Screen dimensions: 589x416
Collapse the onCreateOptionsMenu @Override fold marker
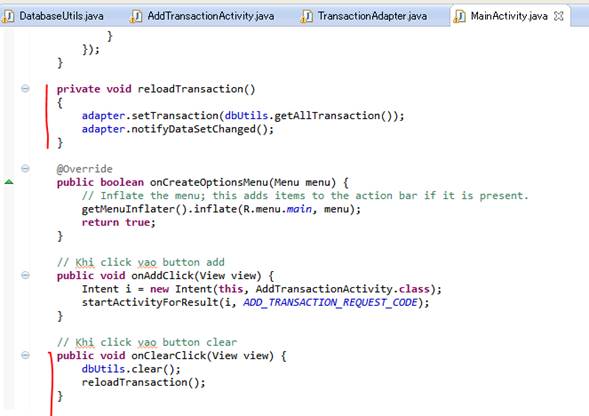[25, 168]
